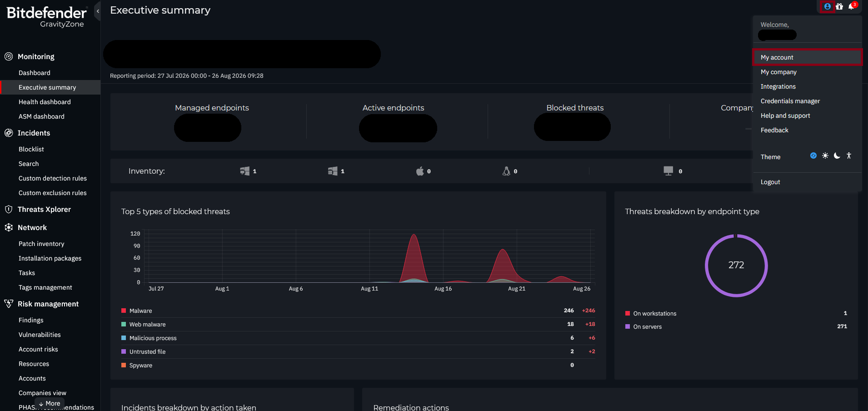This screenshot has height=411, width=868.
Task: Open Help and support
Action: [x=808, y=115]
